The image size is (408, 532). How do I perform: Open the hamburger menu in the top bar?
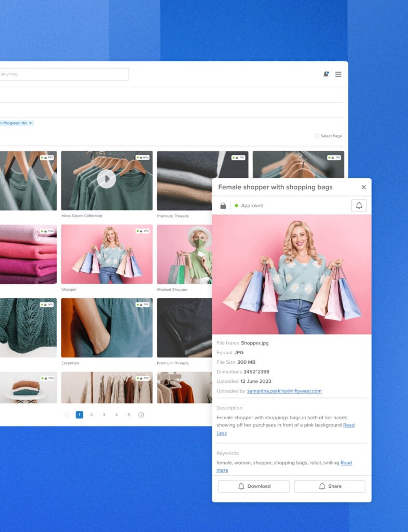pyautogui.click(x=338, y=74)
